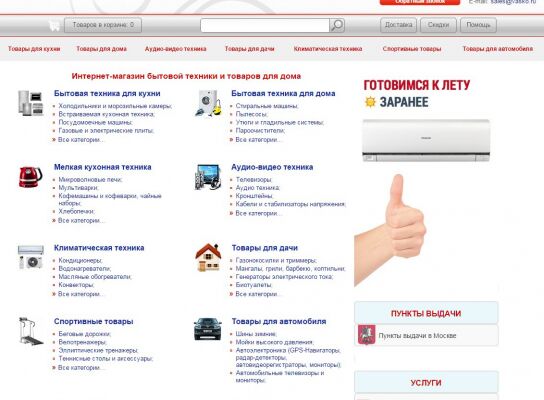Open Конвекторы link

coord(76,285)
